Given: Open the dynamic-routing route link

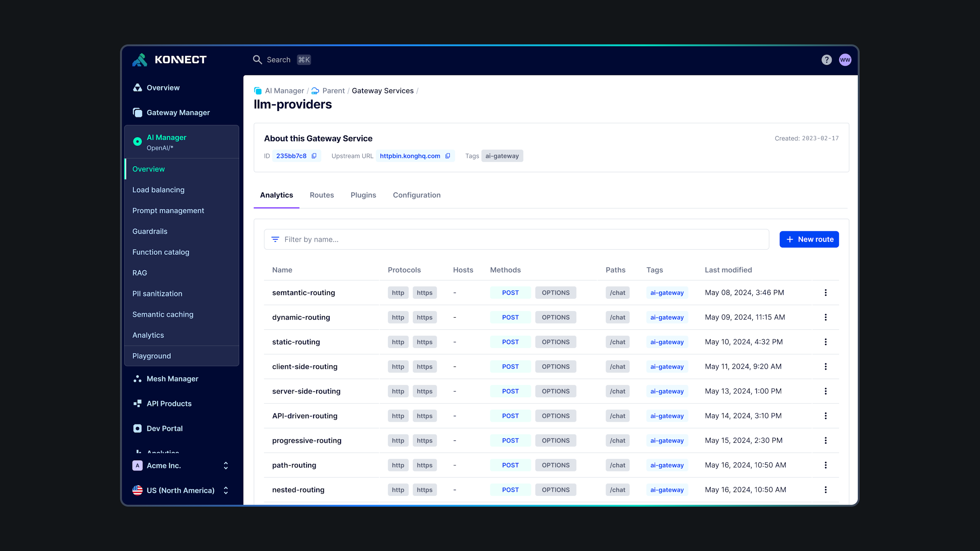Looking at the screenshot, I should click(x=301, y=317).
